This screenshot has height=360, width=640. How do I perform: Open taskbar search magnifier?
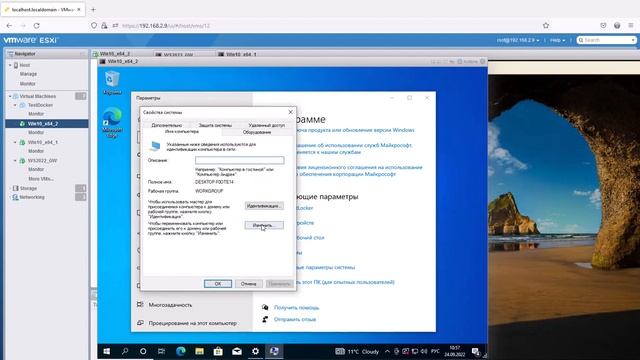pyautogui.click(x=125, y=351)
